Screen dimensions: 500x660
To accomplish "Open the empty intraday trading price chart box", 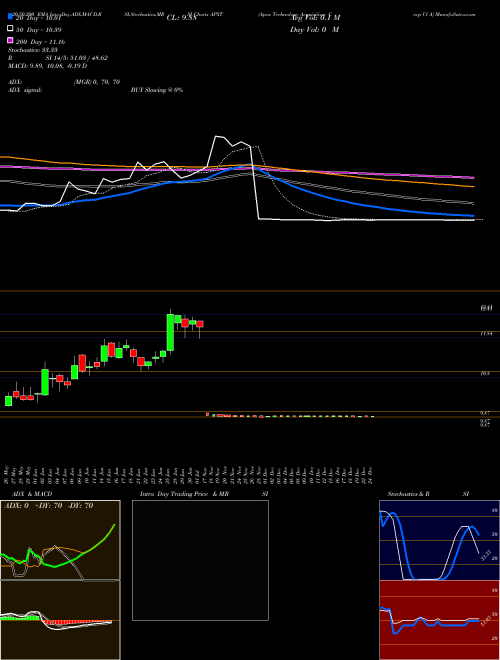I will point(200,560).
